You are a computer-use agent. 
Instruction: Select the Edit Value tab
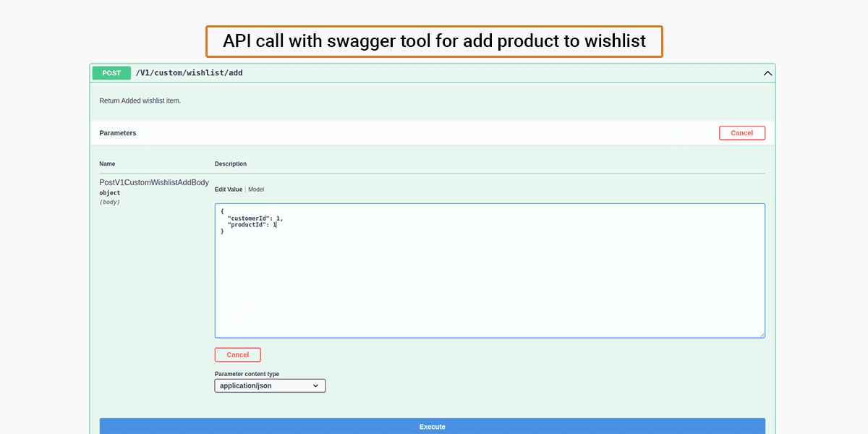point(229,190)
